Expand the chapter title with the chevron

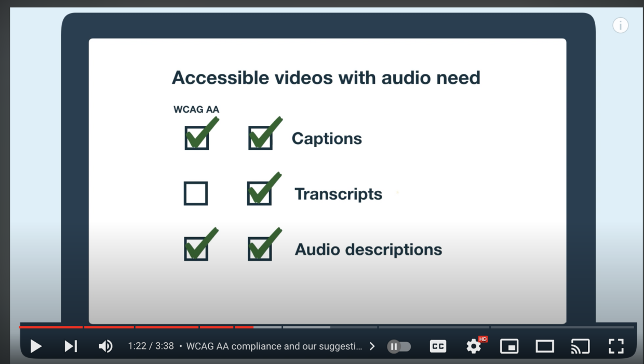point(372,346)
